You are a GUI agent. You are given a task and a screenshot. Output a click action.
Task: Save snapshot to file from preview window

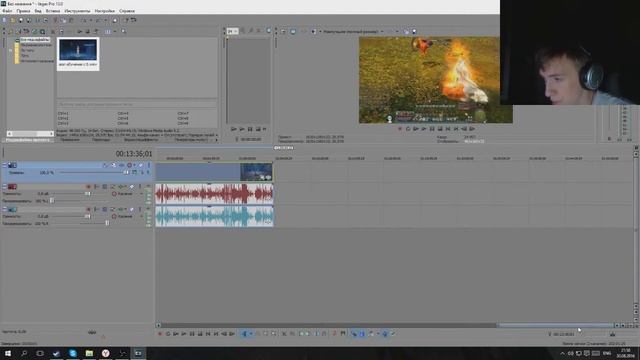(x=415, y=31)
